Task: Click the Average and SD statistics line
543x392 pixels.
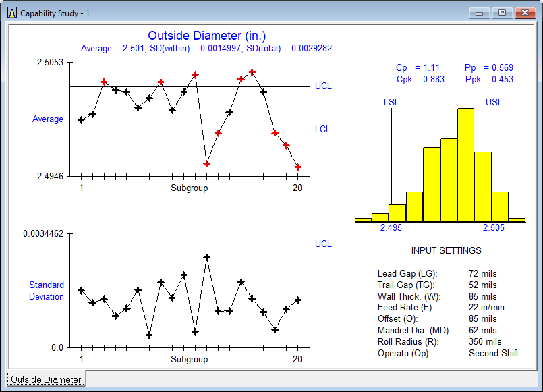Action: [206, 48]
